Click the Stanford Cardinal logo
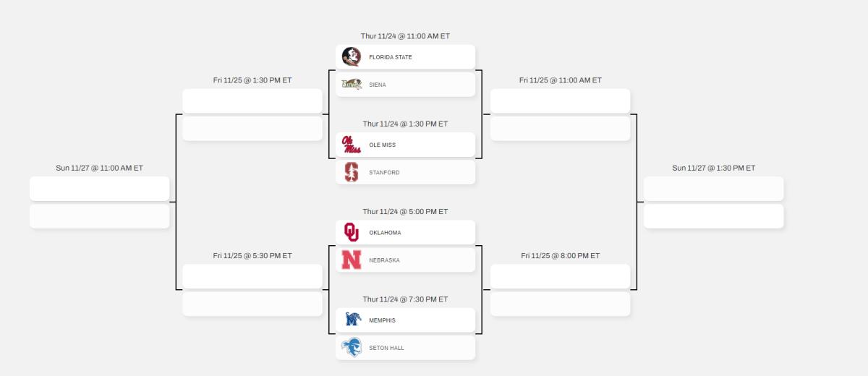 point(352,173)
